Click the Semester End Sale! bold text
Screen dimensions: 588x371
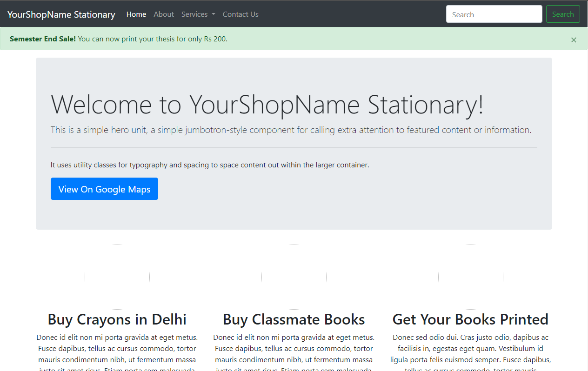tap(43, 39)
